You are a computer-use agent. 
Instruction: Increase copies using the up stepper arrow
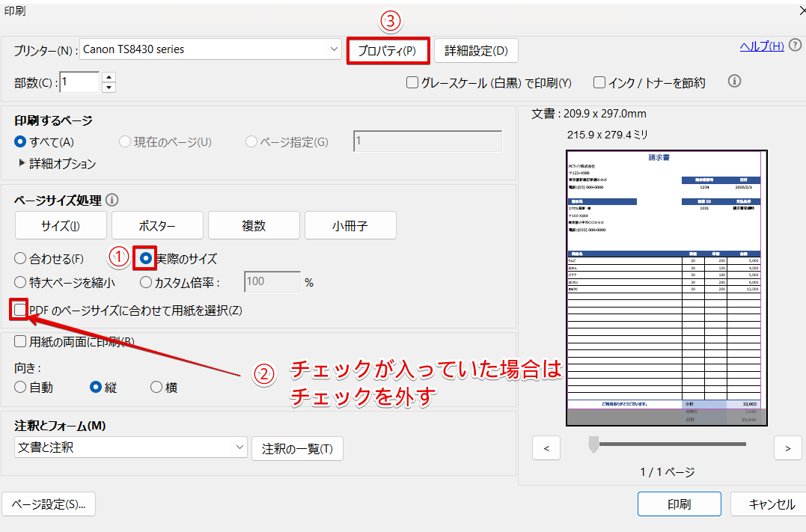[109, 77]
